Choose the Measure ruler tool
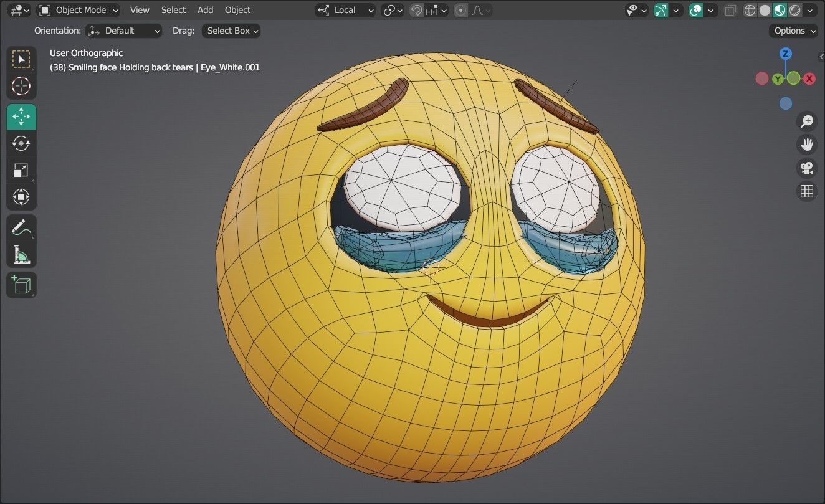This screenshot has height=504, width=825. 21,254
